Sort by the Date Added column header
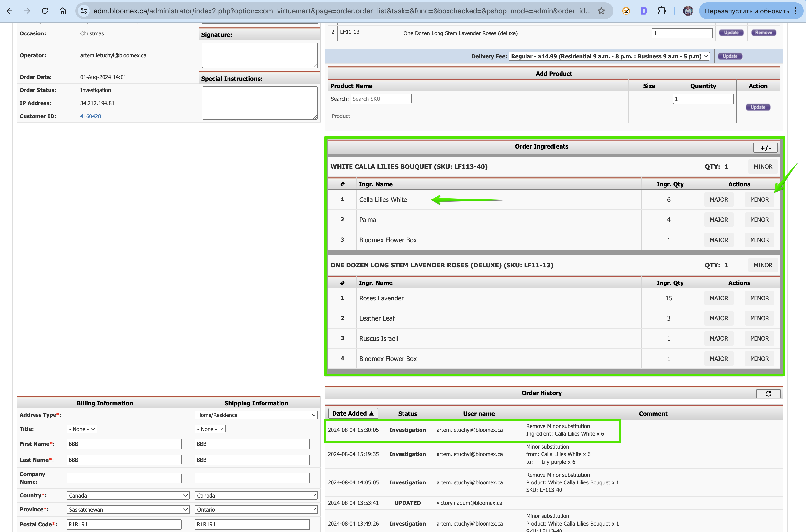This screenshot has height=532, width=806. pos(353,413)
